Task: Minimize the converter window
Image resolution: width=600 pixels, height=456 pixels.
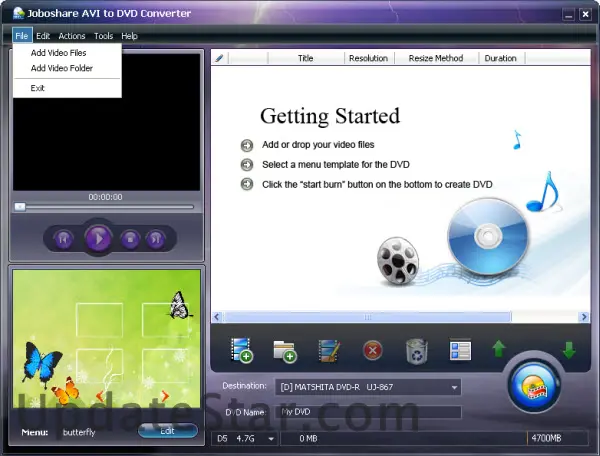Action: coord(568,15)
